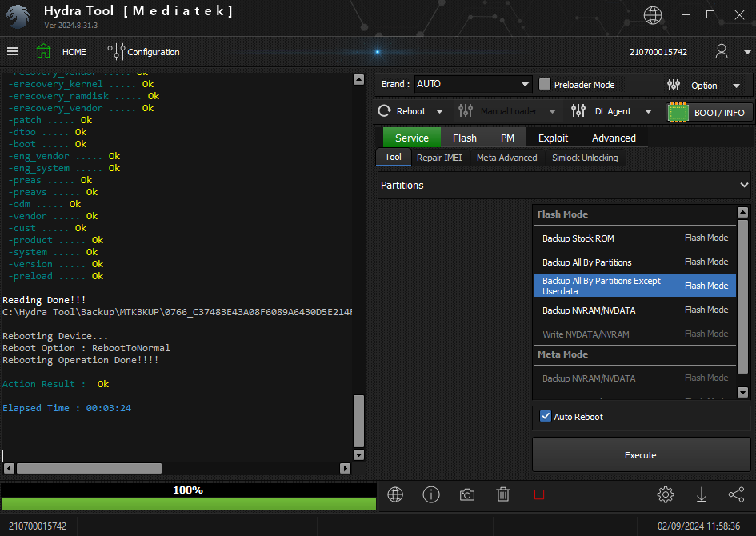
Task: Select Backup NVRAM/NVDATA under Flash Mode
Action: coord(635,310)
